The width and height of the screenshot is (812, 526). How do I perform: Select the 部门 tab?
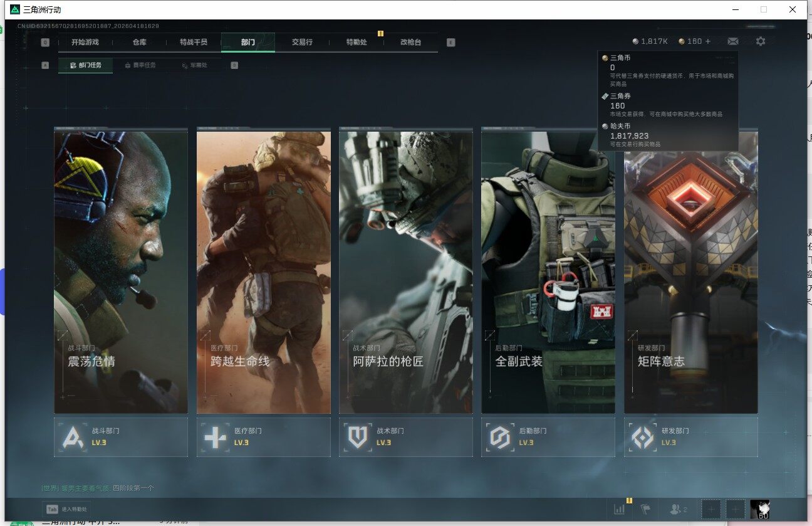(x=248, y=42)
